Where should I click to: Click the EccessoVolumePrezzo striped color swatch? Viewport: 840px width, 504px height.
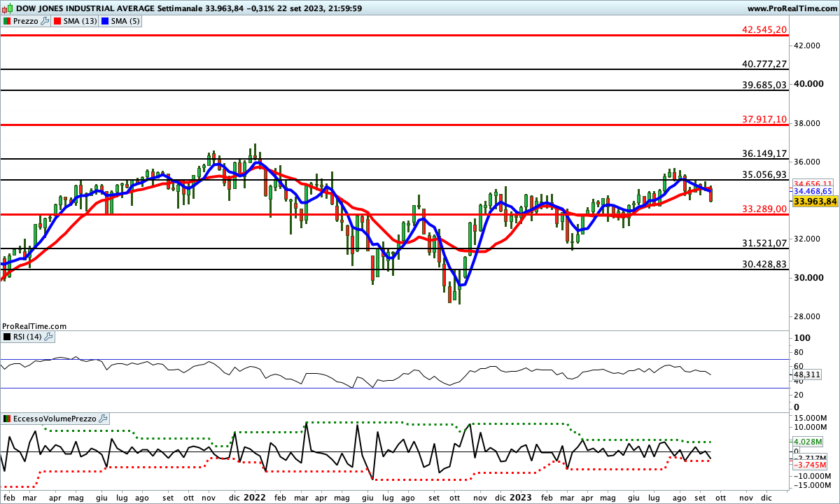7,419
